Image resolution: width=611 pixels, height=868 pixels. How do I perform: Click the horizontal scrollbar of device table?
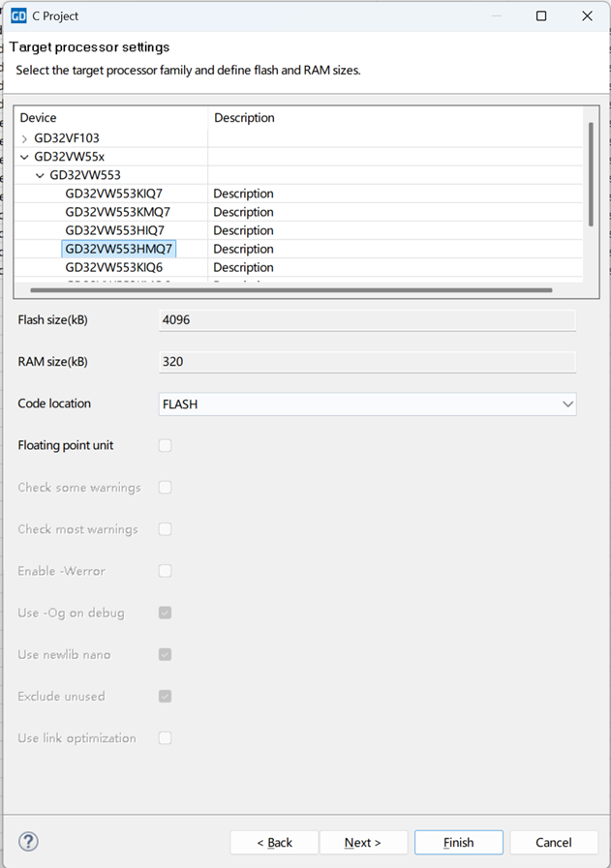pyautogui.click(x=290, y=289)
